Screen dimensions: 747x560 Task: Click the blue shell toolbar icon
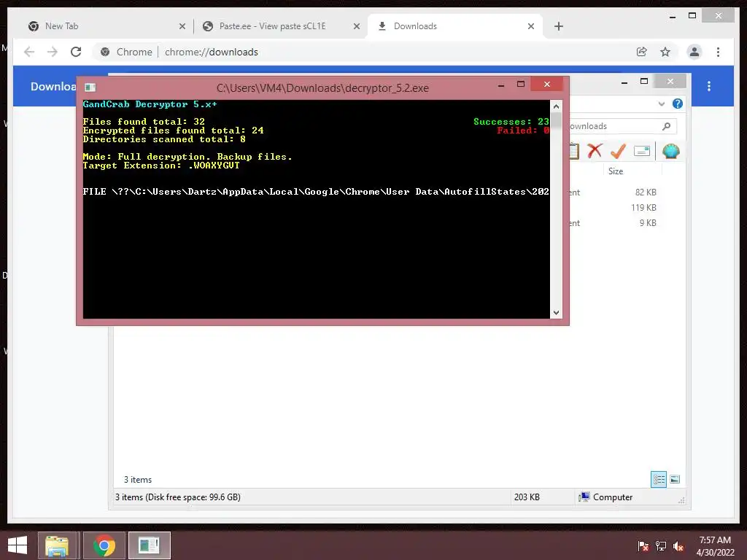(x=671, y=152)
